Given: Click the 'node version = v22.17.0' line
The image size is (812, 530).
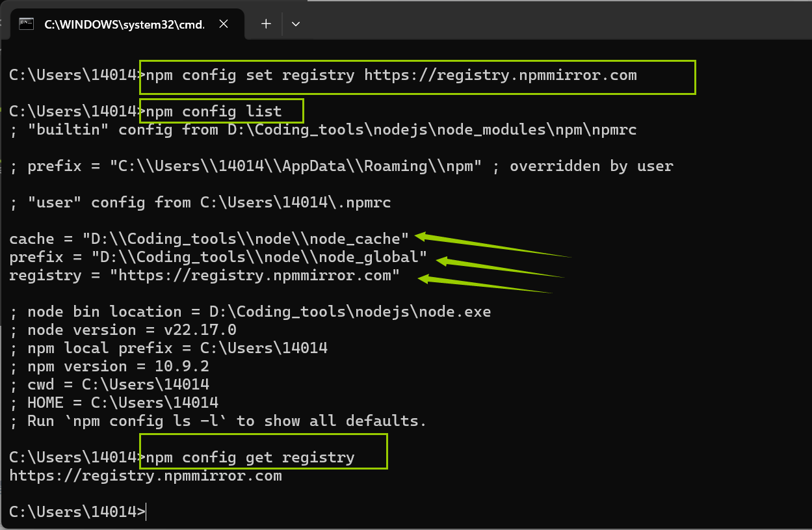Looking at the screenshot, I should [x=123, y=330].
